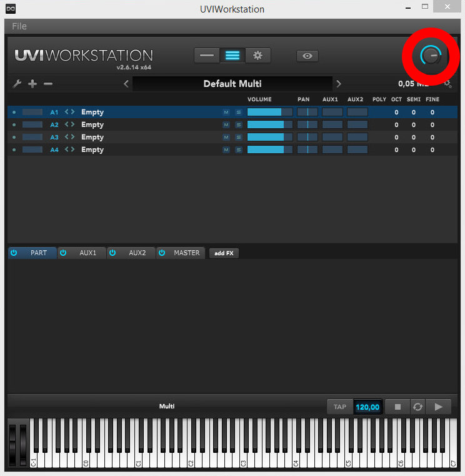Go to previous multi preset arrow
465x476 pixels.
point(126,83)
